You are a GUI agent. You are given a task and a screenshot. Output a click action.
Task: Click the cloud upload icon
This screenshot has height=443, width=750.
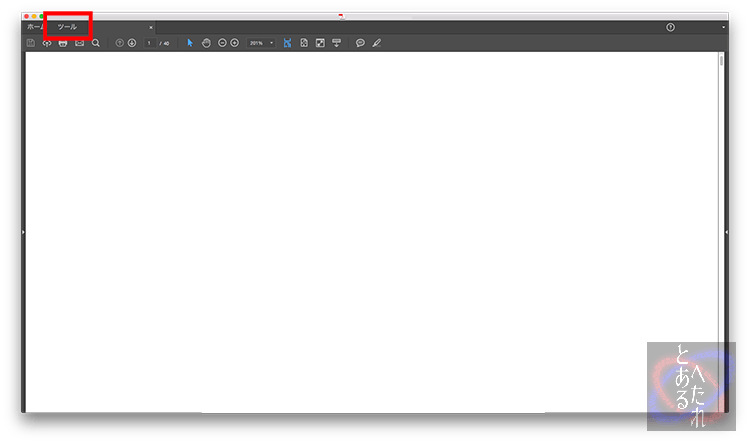point(46,43)
